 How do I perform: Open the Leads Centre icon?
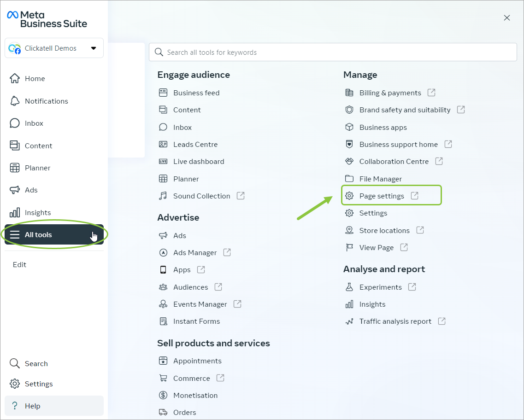(163, 144)
